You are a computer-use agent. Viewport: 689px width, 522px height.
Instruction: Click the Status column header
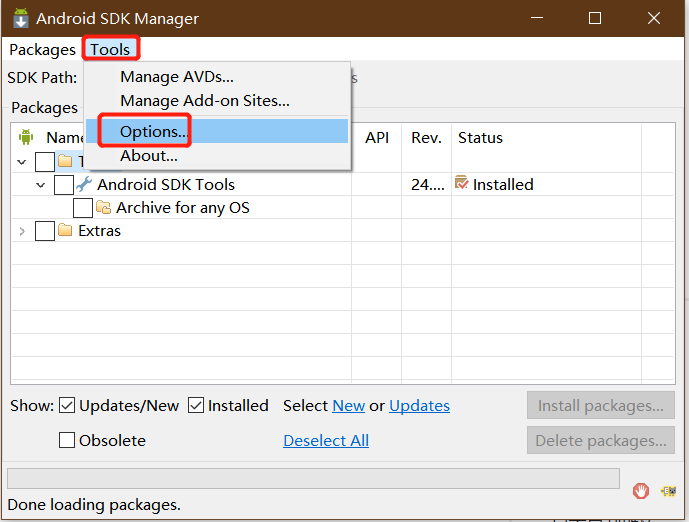pos(481,138)
